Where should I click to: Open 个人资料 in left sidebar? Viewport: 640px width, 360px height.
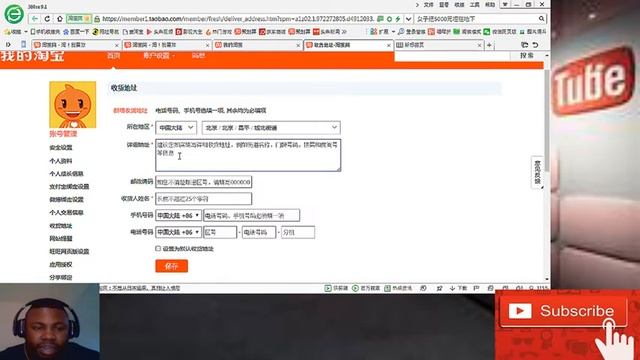click(x=61, y=161)
